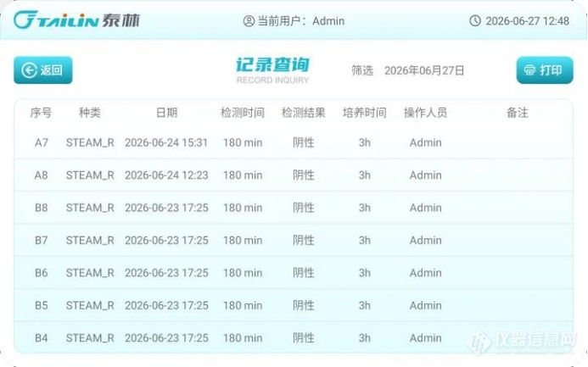Image resolution: width=588 pixels, height=367 pixels.
Task: Click the 培养时间 column header
Action: point(365,113)
